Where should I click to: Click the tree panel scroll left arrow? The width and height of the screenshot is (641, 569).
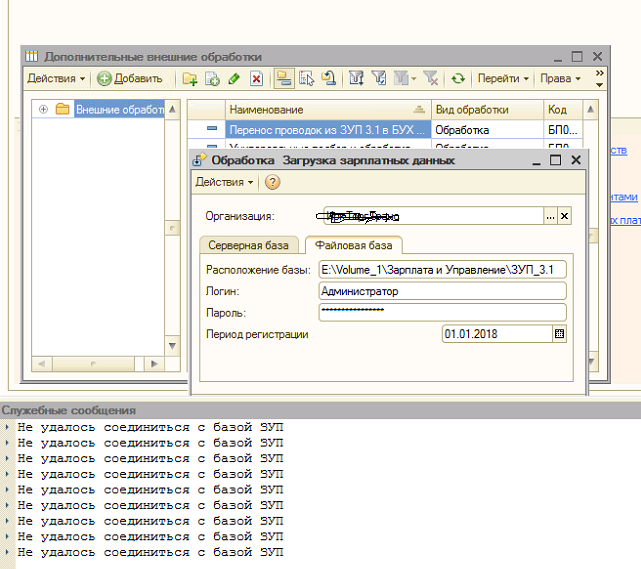(x=42, y=363)
